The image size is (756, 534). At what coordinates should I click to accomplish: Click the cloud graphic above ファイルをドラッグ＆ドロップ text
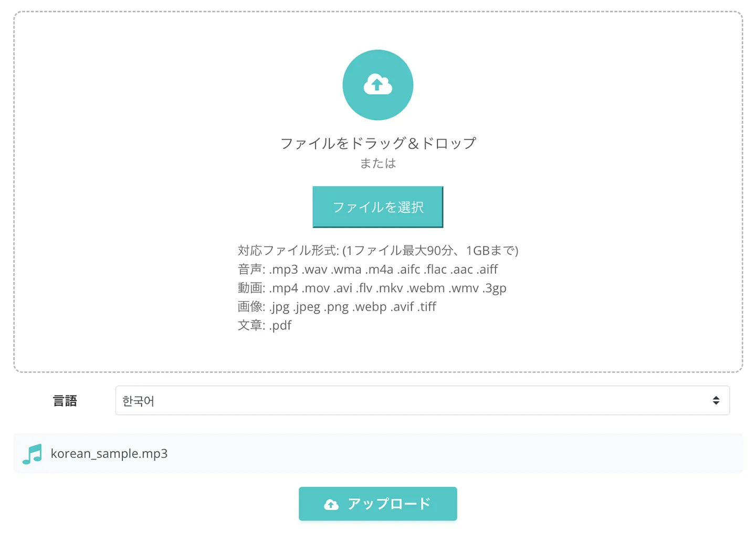tap(378, 84)
